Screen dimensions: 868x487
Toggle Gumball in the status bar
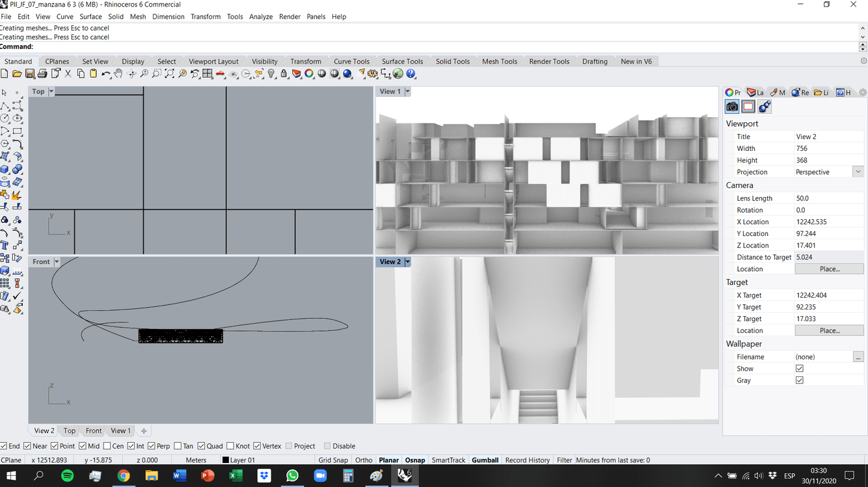click(x=485, y=460)
